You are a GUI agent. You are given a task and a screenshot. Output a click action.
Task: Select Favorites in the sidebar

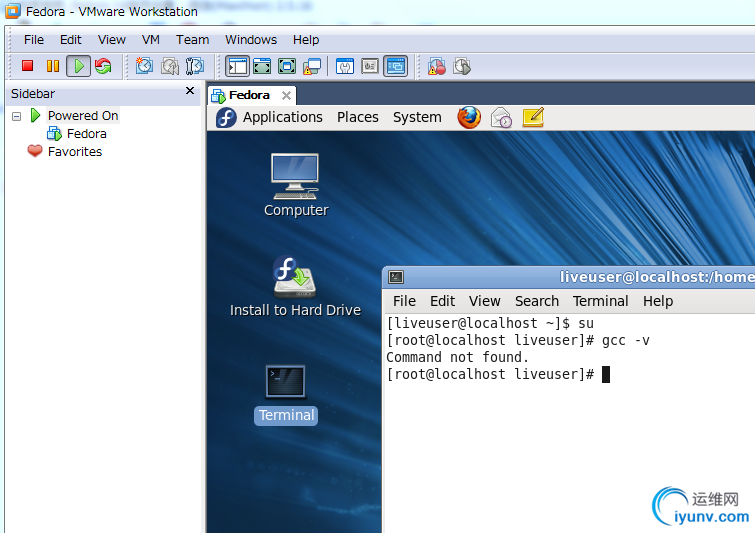coord(75,152)
